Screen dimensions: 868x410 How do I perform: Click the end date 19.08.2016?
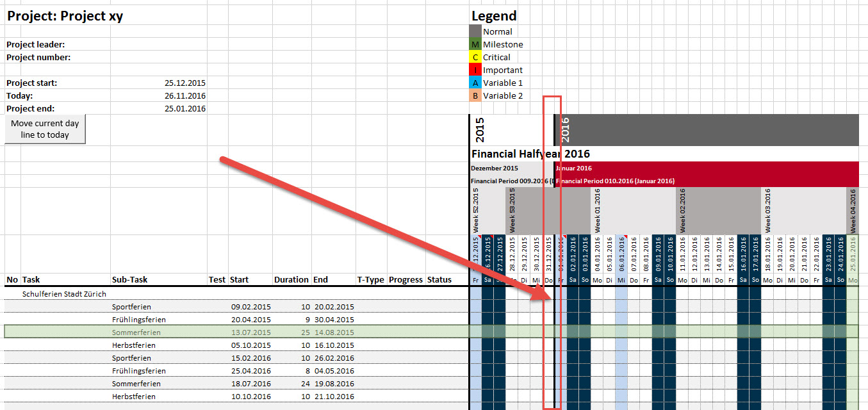334,384
